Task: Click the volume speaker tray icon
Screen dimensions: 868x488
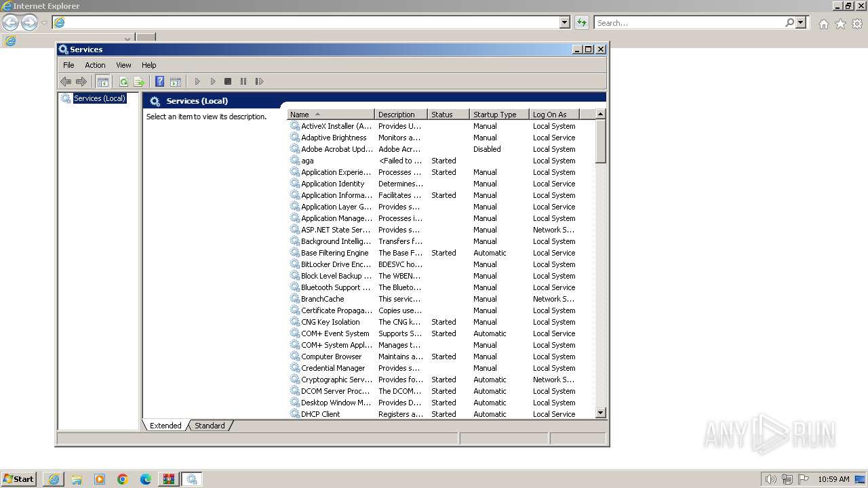Action: [770, 479]
